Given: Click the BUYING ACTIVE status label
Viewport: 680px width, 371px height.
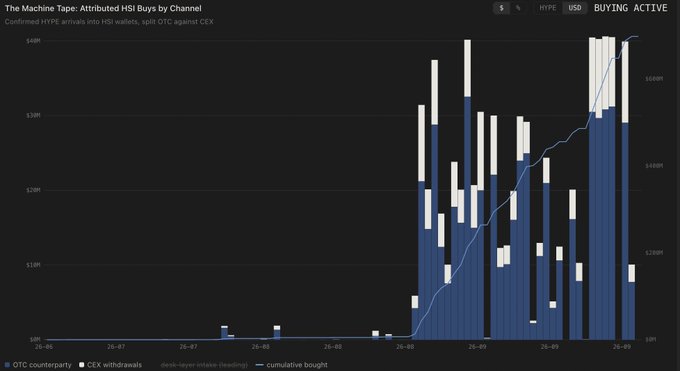Looking at the screenshot, I should (x=630, y=8).
